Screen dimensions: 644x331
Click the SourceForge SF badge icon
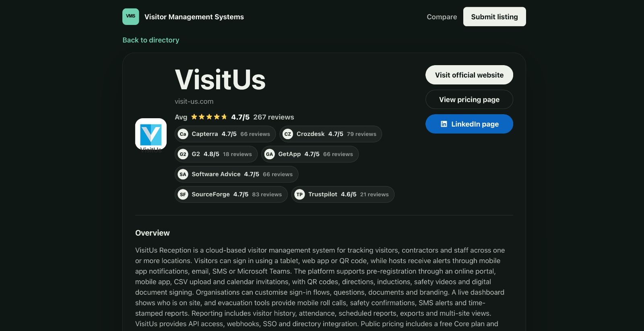click(x=183, y=194)
